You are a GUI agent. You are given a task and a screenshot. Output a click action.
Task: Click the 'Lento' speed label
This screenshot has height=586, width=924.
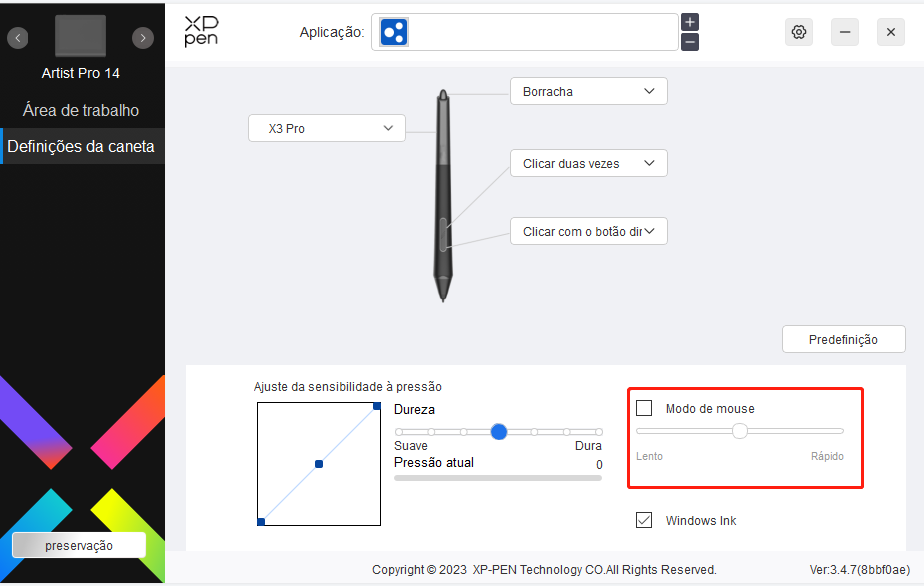pos(649,456)
